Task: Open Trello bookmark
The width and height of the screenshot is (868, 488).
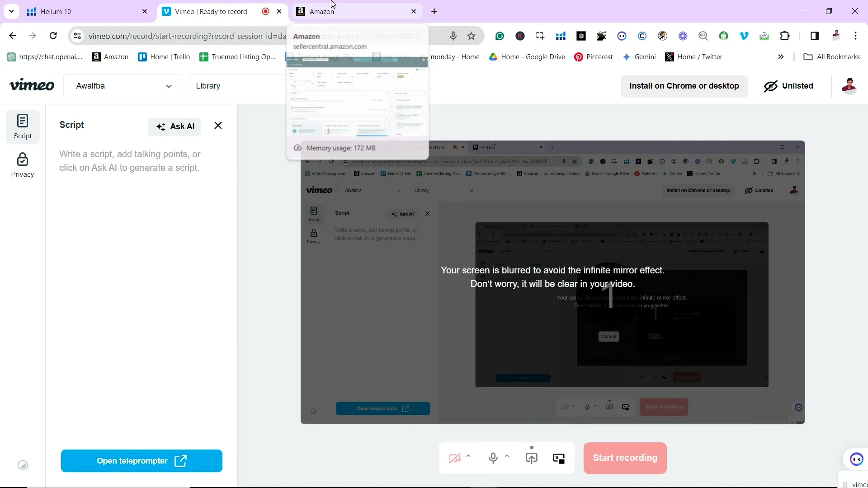Action: 164,57
